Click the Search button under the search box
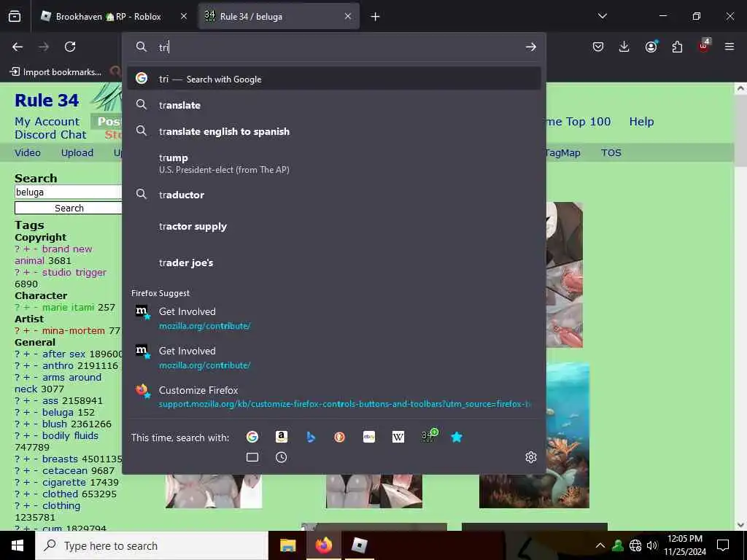This screenshot has width=747, height=560. click(69, 208)
